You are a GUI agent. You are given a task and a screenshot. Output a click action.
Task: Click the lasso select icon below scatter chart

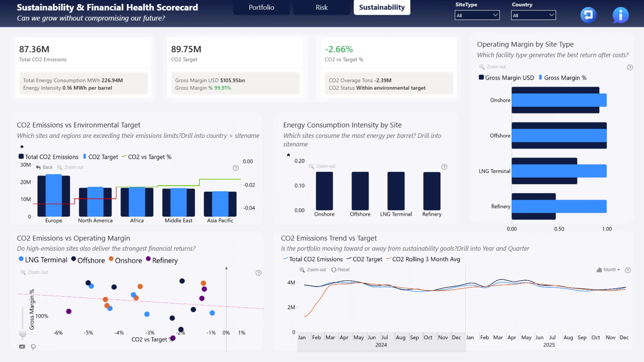point(33,347)
